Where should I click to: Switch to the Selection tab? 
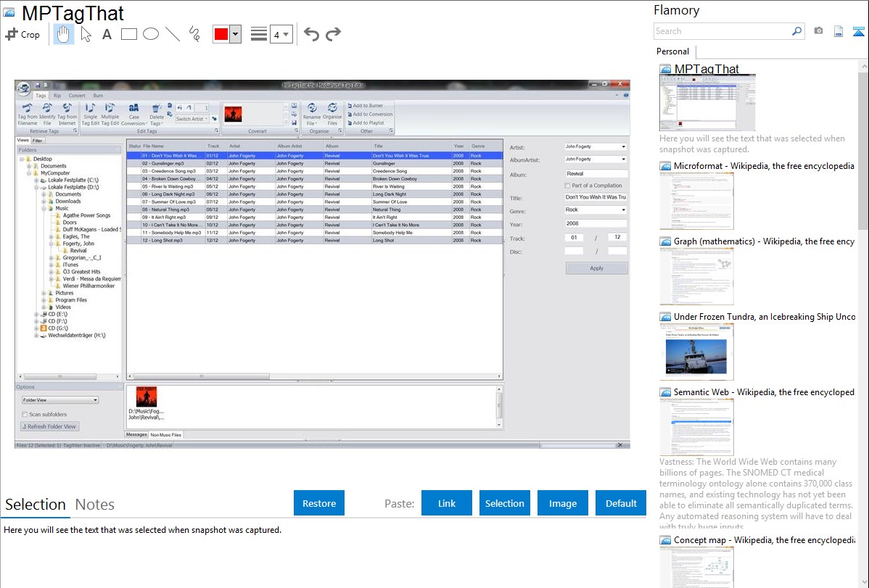[x=36, y=505]
